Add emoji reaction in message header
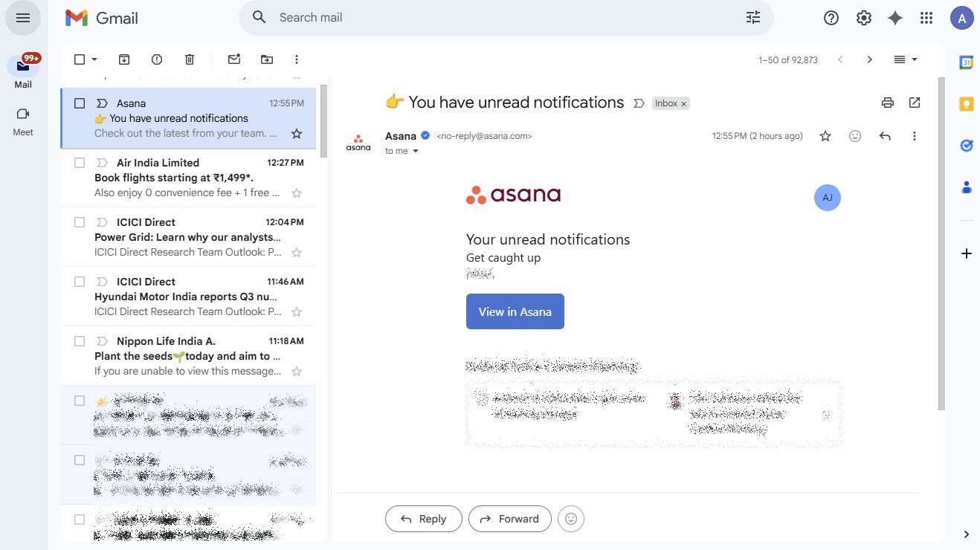 (x=855, y=136)
